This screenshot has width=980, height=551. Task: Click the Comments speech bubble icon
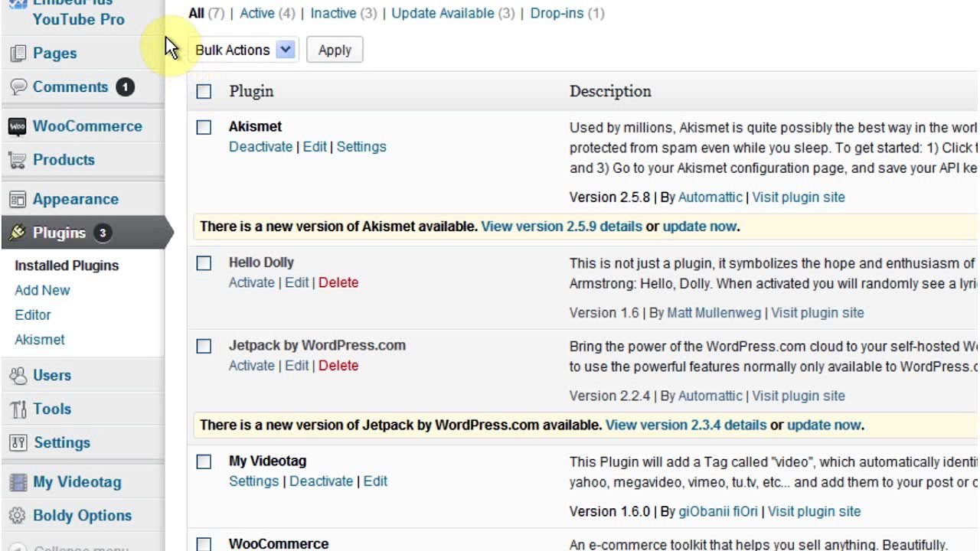point(18,86)
